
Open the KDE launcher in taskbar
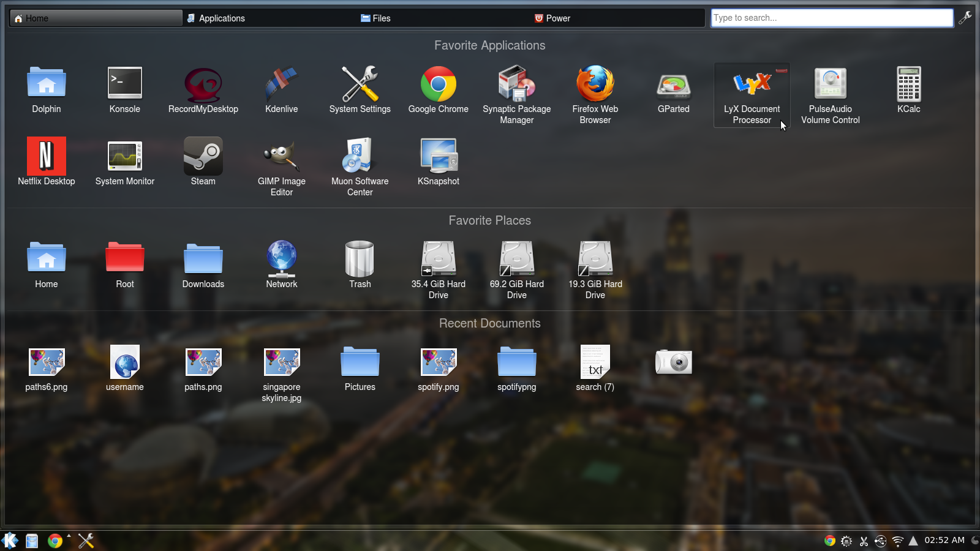pyautogui.click(x=10, y=541)
